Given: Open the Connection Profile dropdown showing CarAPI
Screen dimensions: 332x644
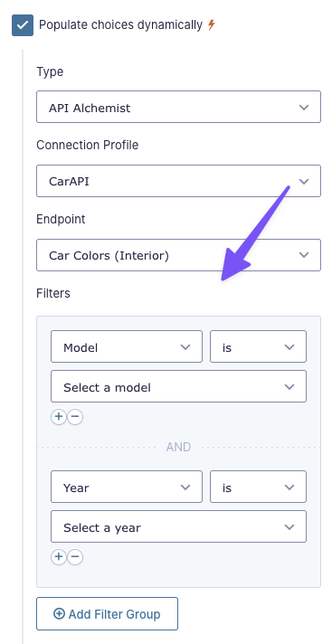Looking at the screenshot, I should pos(178,181).
